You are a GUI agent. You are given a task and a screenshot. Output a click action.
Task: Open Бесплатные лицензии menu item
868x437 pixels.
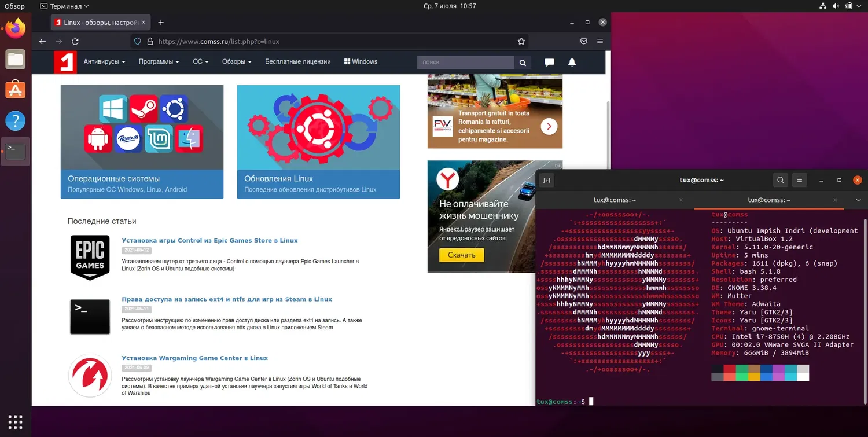point(298,62)
